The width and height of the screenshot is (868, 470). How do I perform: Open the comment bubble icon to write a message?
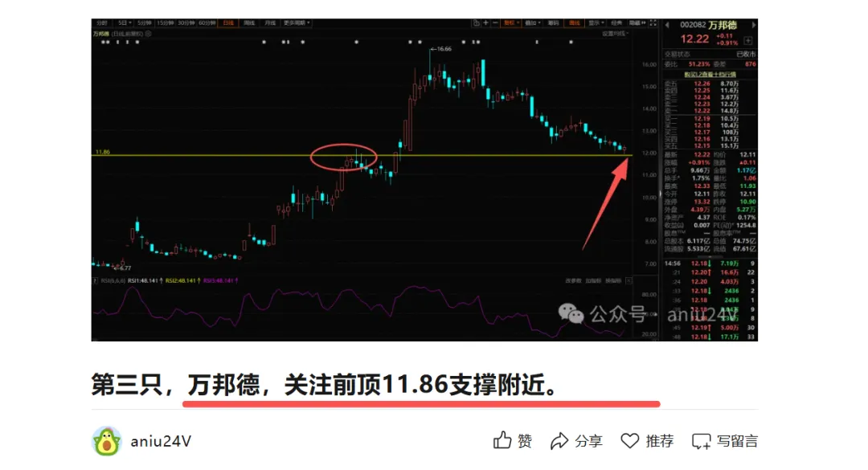pos(701,441)
